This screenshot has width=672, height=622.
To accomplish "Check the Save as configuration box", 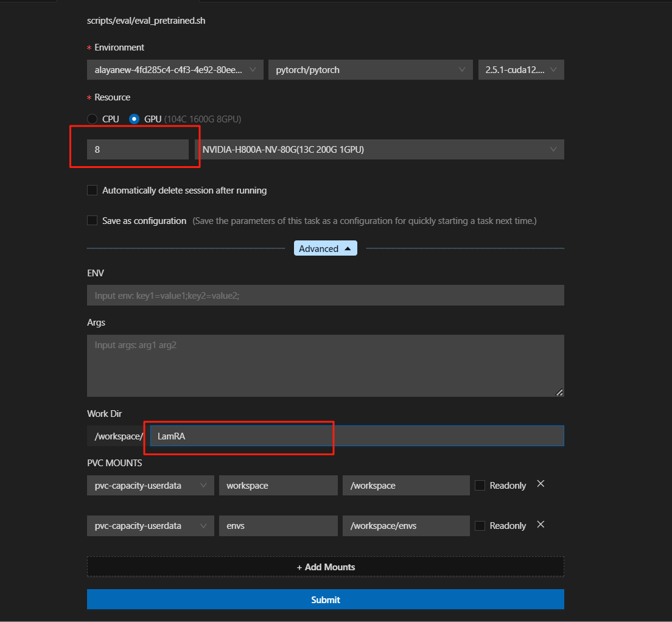I will pyautogui.click(x=93, y=221).
